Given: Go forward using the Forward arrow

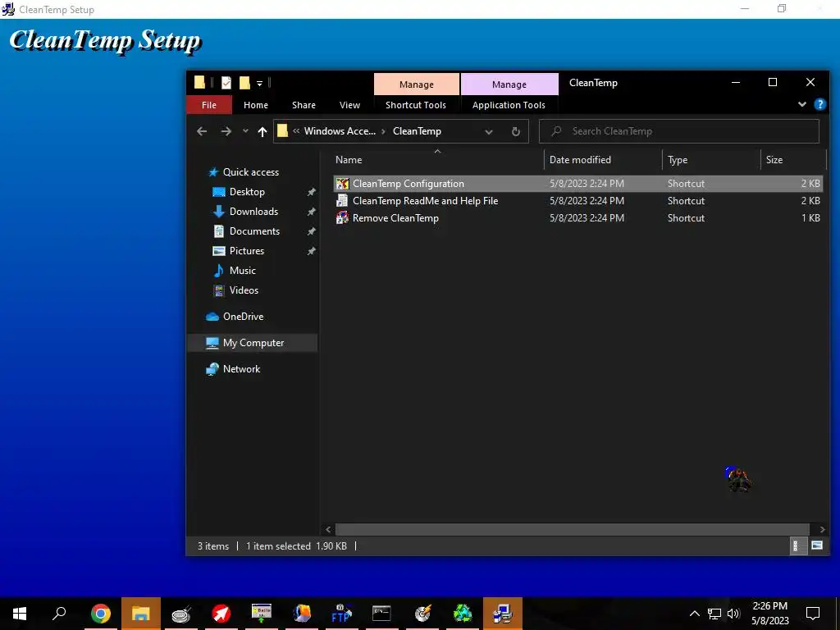Looking at the screenshot, I should (226, 131).
